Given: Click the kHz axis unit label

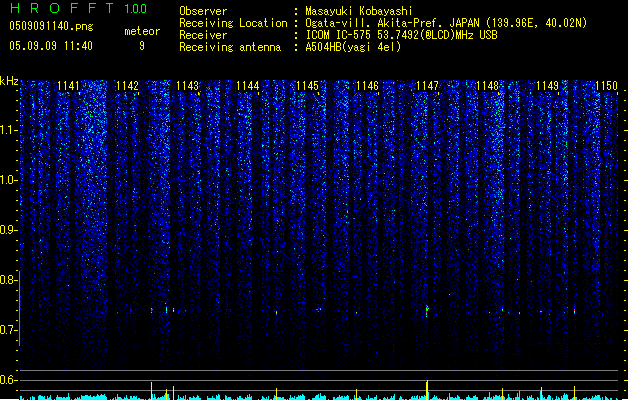Looking at the screenshot, I should click(x=9, y=81).
